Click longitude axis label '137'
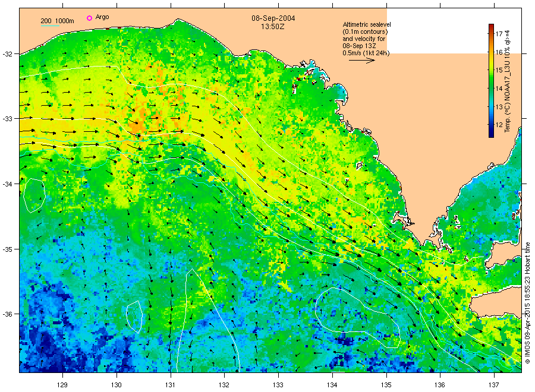 (x=494, y=385)
